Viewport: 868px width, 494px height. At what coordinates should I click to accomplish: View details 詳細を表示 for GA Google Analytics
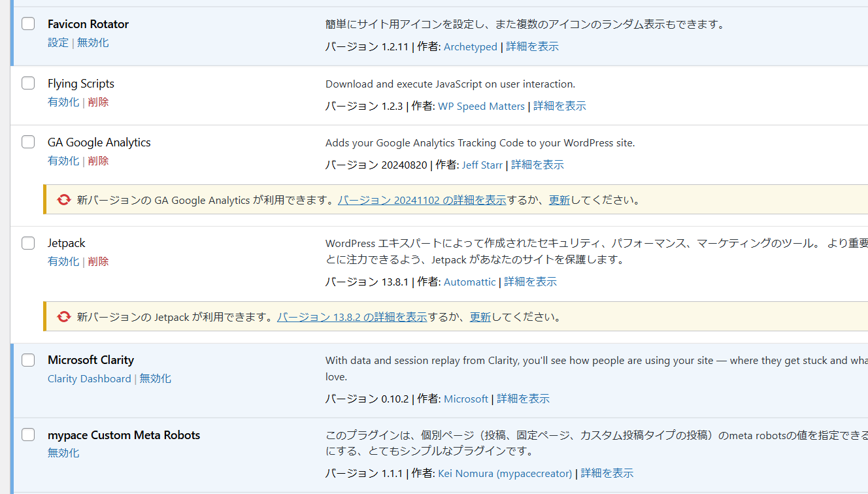click(x=537, y=165)
